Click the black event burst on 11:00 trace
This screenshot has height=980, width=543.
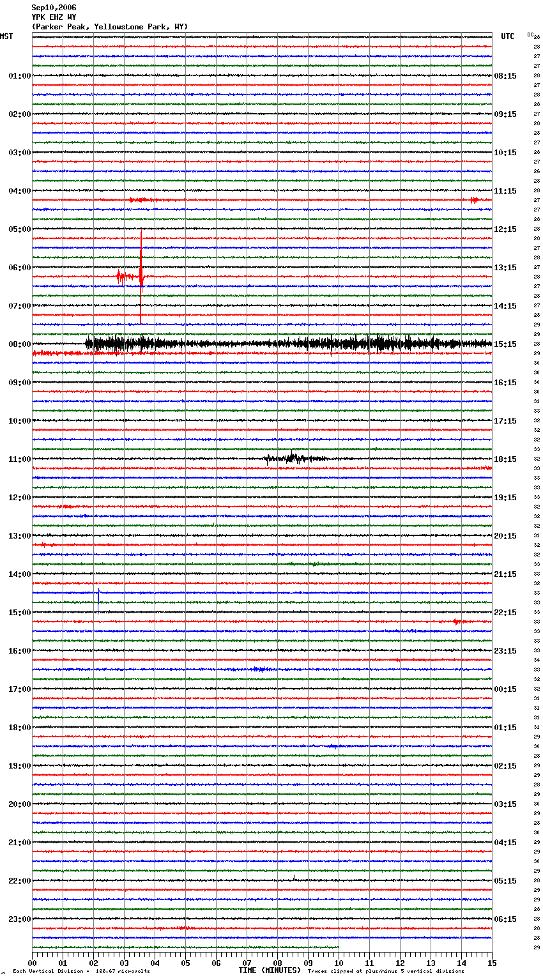coord(295,458)
